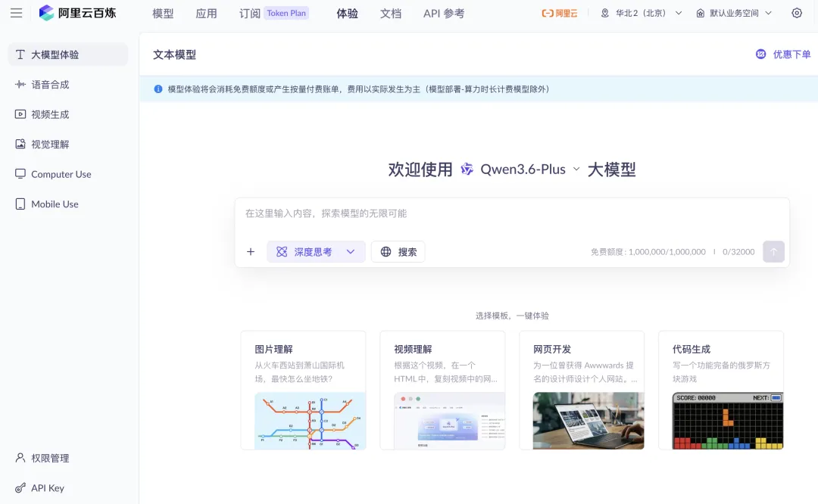The image size is (818, 504).
Task: Open the 代码生成 template card
Action: coord(721,390)
